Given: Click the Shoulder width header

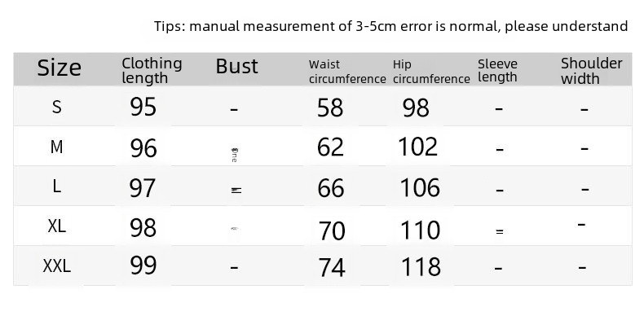Looking at the screenshot, I should [x=592, y=71].
